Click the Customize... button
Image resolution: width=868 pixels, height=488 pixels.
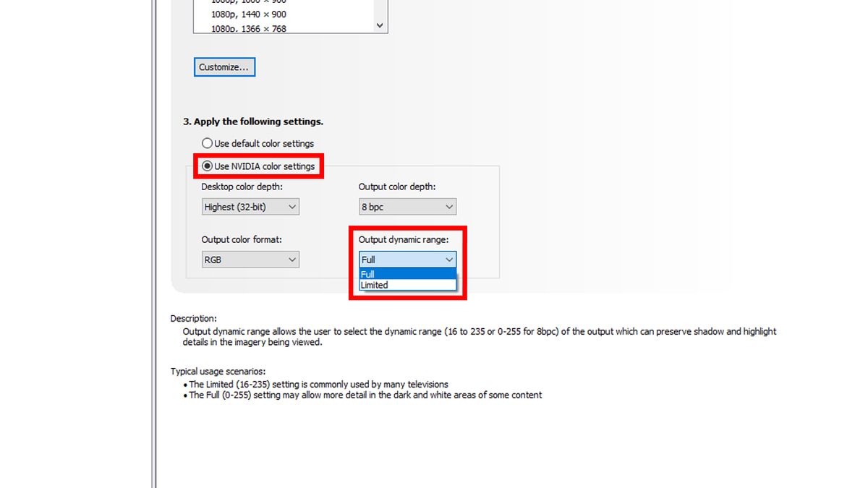[x=224, y=67]
